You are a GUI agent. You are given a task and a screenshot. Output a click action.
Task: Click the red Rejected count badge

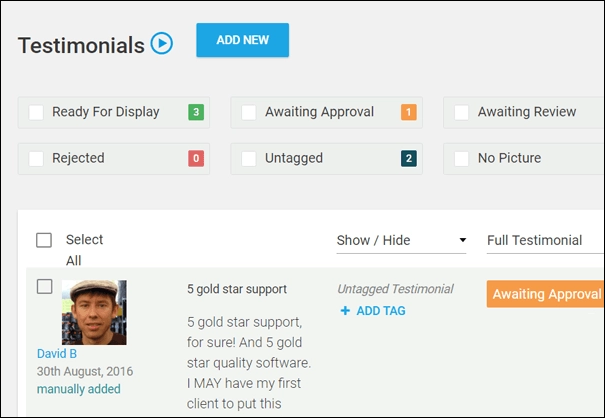(196, 158)
